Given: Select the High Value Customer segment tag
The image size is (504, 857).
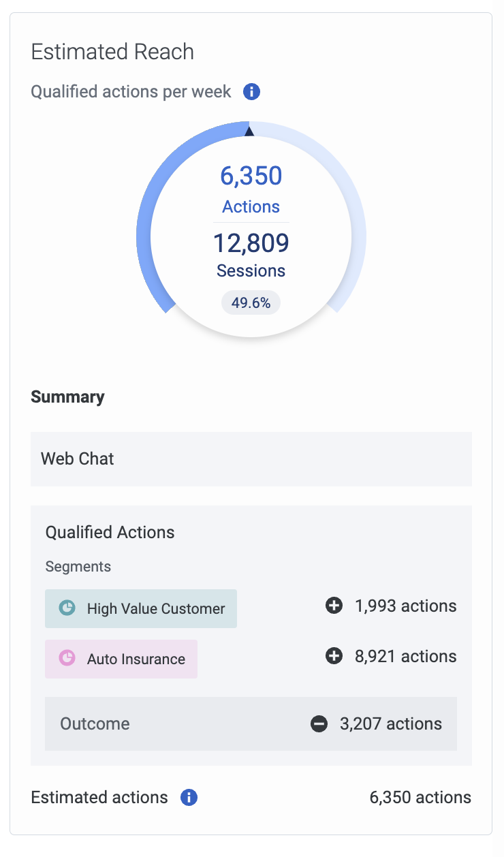Looking at the screenshot, I should [141, 608].
